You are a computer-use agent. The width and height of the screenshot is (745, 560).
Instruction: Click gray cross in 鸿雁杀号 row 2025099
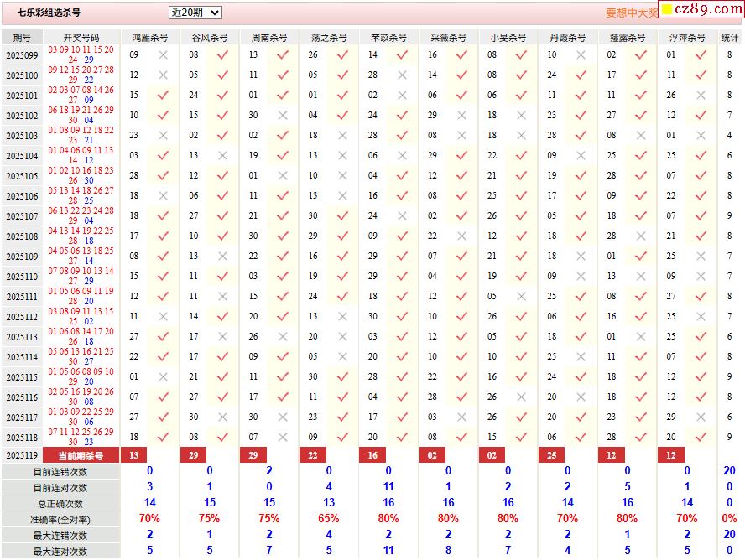click(x=163, y=54)
